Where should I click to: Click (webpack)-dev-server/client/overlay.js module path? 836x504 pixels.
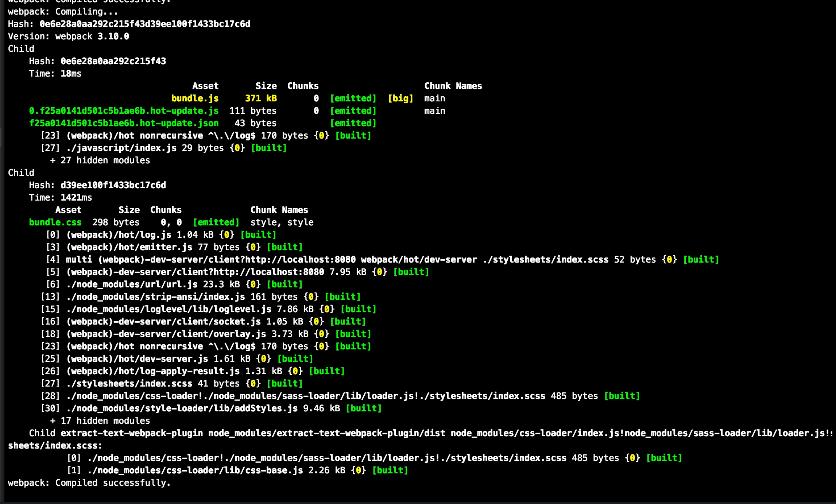click(x=166, y=334)
